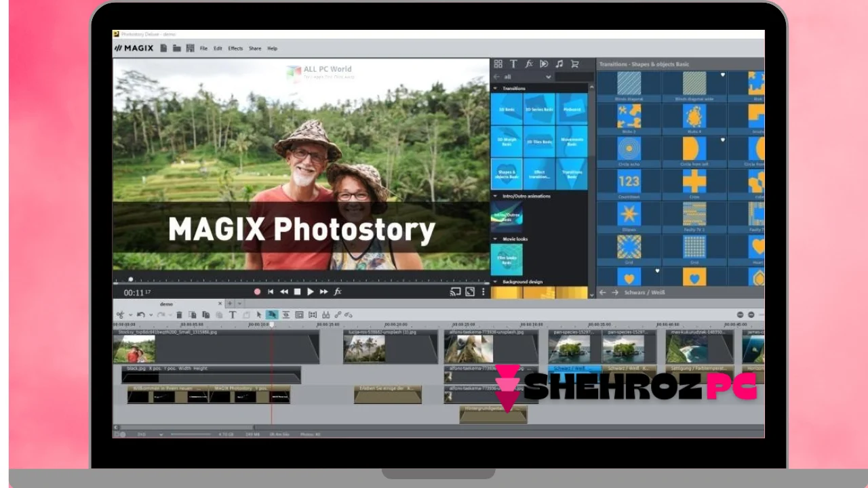Image resolution: width=868 pixels, height=488 pixels.
Task: Open the Help menu
Action: 273,49
